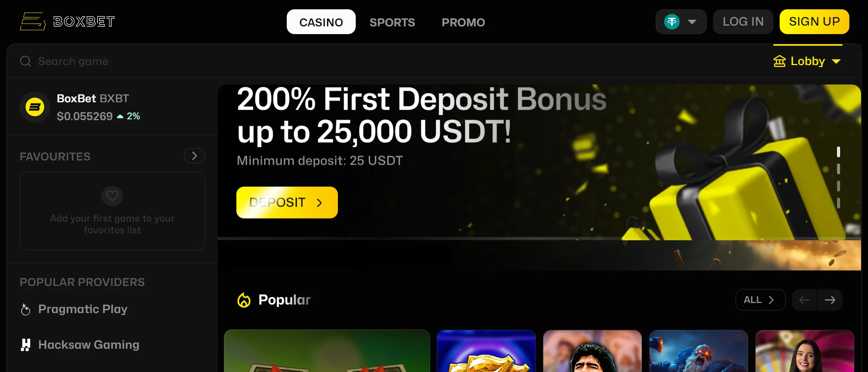Image resolution: width=868 pixels, height=372 pixels.
Task: Open the Promo tab
Action: tap(463, 22)
